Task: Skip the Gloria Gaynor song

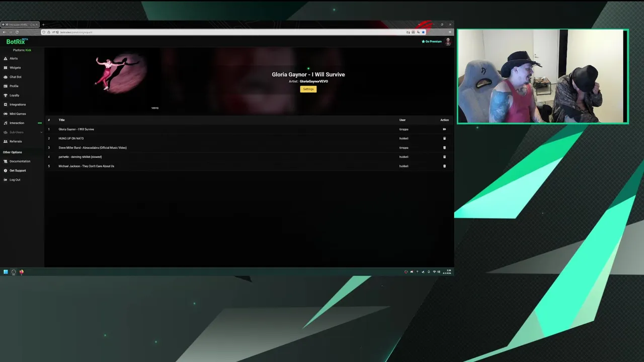Action: point(444,129)
